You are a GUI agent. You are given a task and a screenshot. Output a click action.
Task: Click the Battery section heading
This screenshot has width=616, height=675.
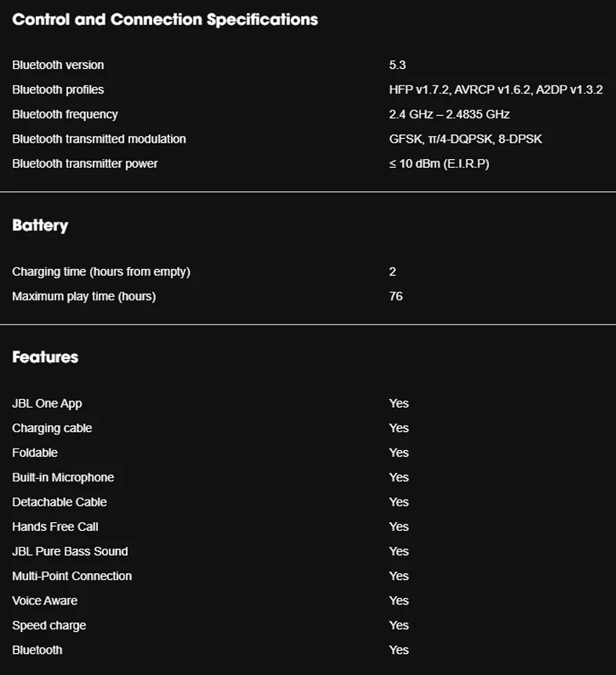pyautogui.click(x=40, y=226)
